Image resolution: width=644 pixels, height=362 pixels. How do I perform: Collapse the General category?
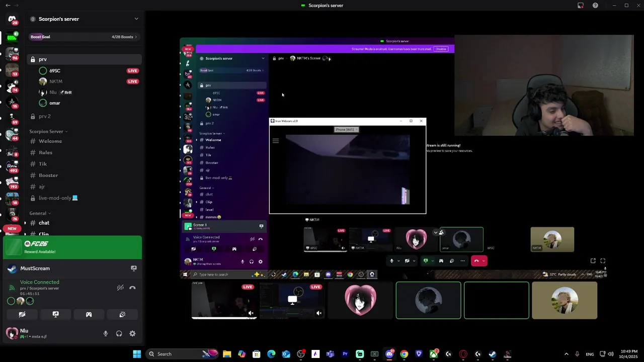[40, 213]
